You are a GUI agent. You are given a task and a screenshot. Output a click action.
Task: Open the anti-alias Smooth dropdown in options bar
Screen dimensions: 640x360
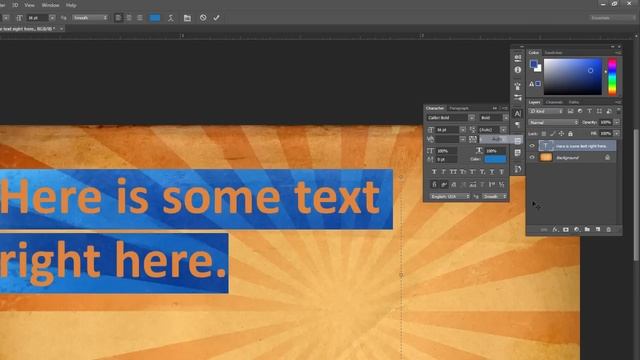click(x=90, y=18)
